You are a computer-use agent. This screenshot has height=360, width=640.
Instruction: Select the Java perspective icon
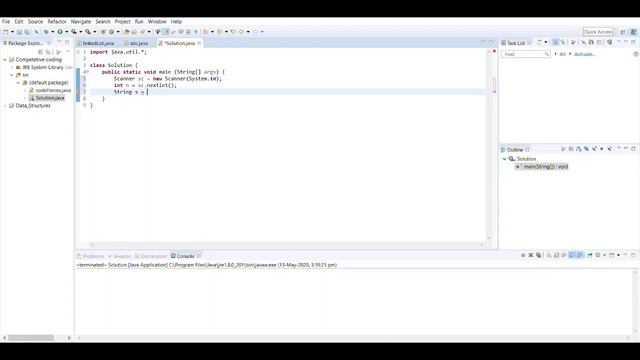(633, 32)
